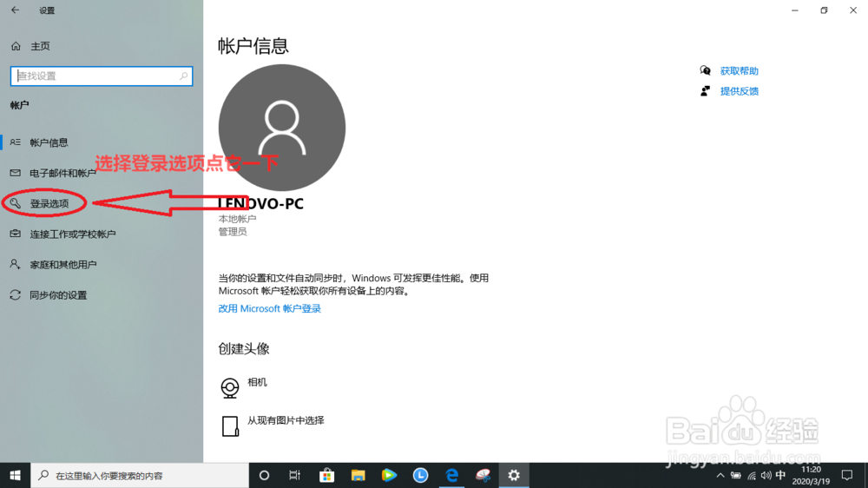Open the Action Center notification icon

pos(847,475)
